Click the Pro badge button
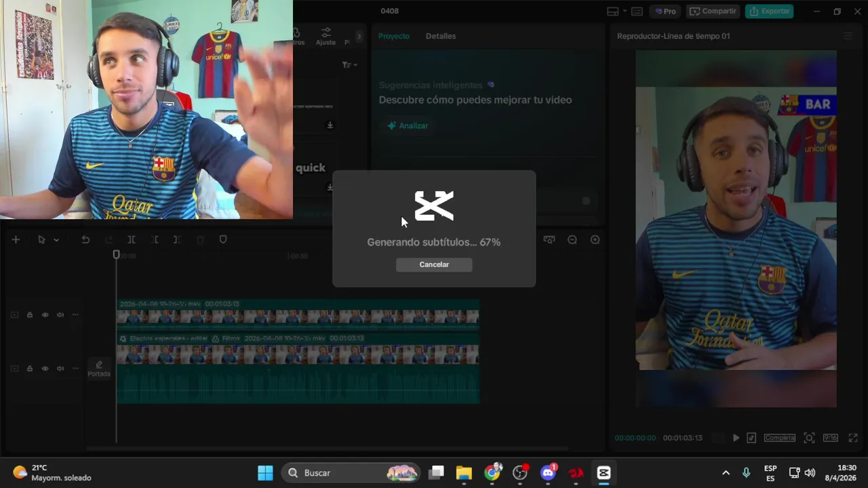This screenshot has width=868, height=488. (665, 11)
